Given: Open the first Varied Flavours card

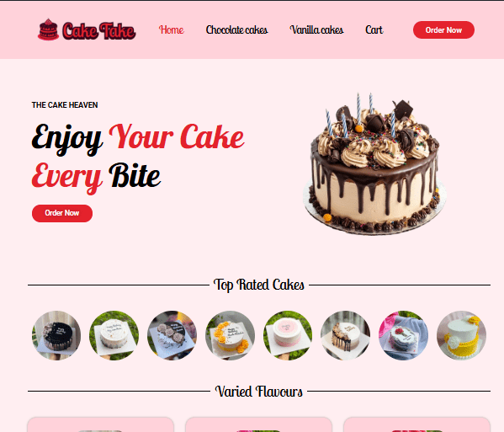Looking at the screenshot, I should (x=101, y=424).
